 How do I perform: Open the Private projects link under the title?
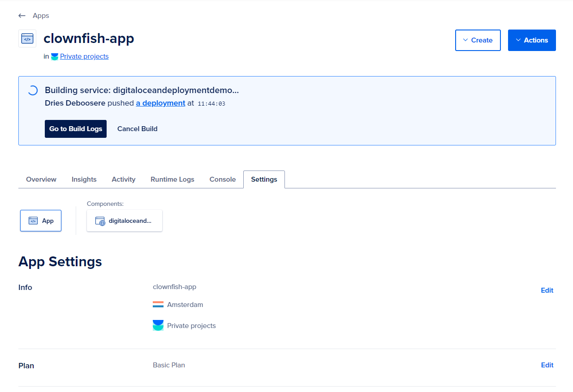pyautogui.click(x=84, y=56)
